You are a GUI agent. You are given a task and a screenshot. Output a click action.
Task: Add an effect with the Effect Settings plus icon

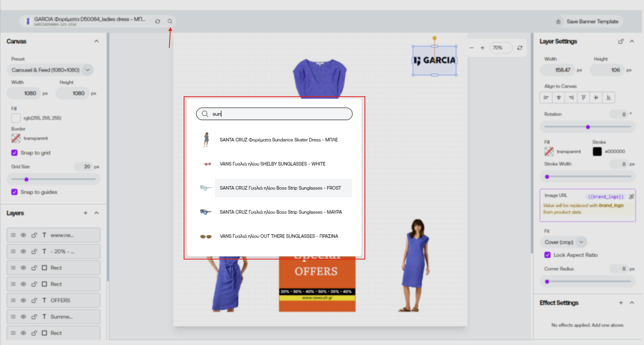point(621,303)
